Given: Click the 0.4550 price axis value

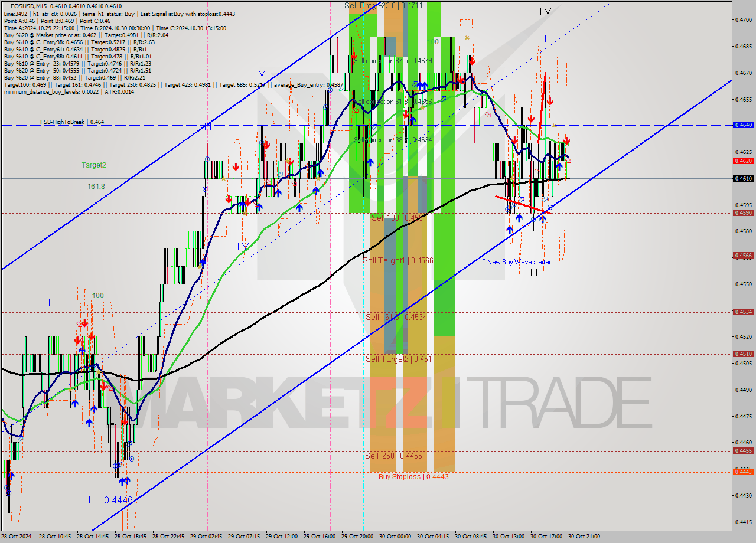Looking at the screenshot, I should tap(743, 284).
